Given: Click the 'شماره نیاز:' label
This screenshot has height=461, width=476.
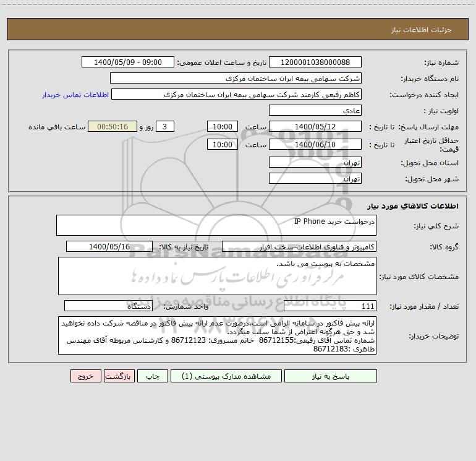Looking at the screenshot, I should 441,63.
